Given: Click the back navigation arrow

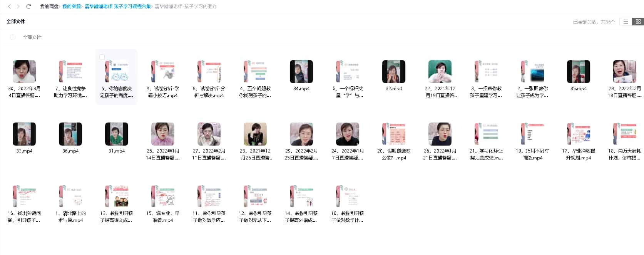Looking at the screenshot, I should click(x=9, y=7).
